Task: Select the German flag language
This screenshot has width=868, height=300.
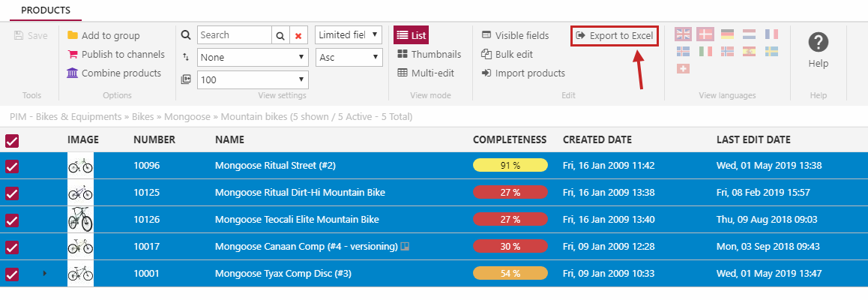Action: [727, 34]
